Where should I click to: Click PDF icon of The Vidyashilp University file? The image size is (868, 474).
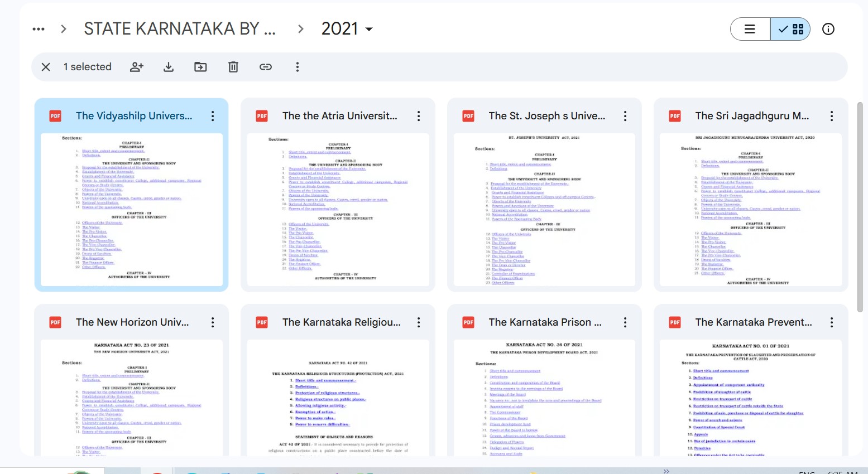tap(55, 116)
